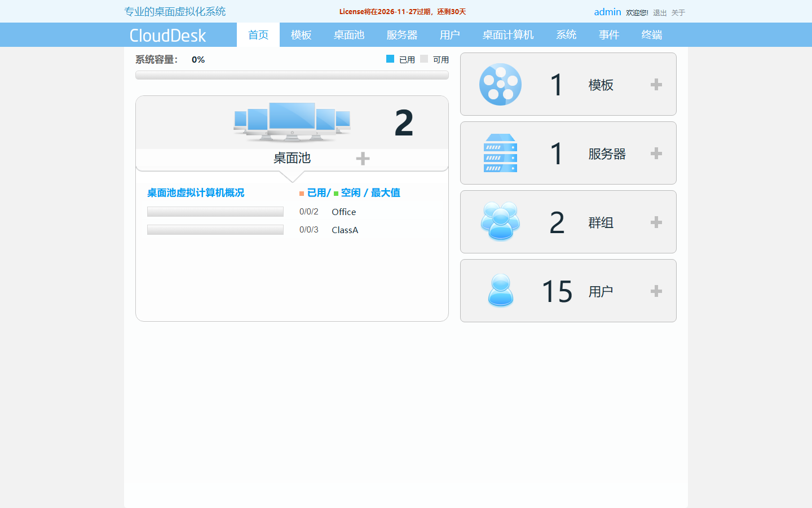The width and height of the screenshot is (812, 508).
Task: Select the Office pool name
Action: [x=344, y=212]
